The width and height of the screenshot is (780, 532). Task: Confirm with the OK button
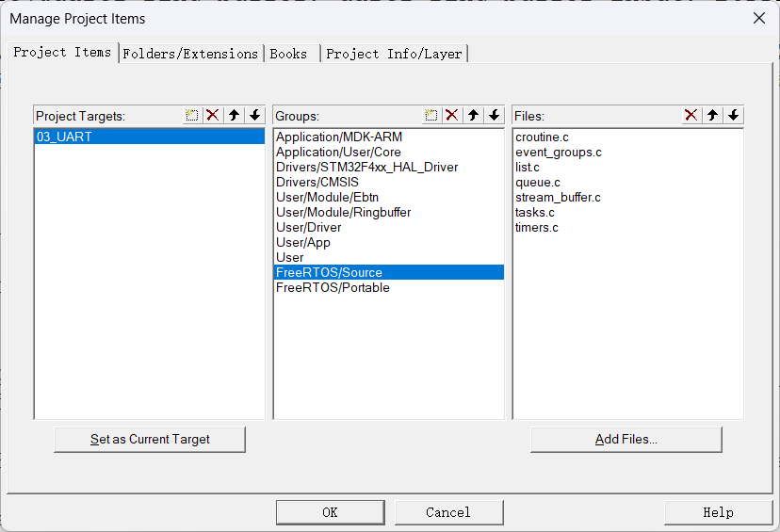(331, 512)
